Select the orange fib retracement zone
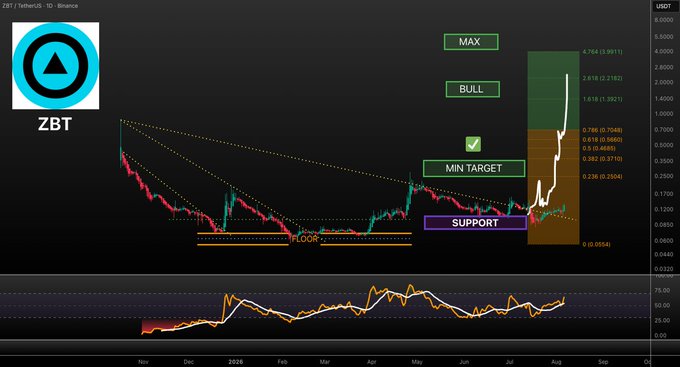This screenshot has width=680, height=367. (553, 187)
